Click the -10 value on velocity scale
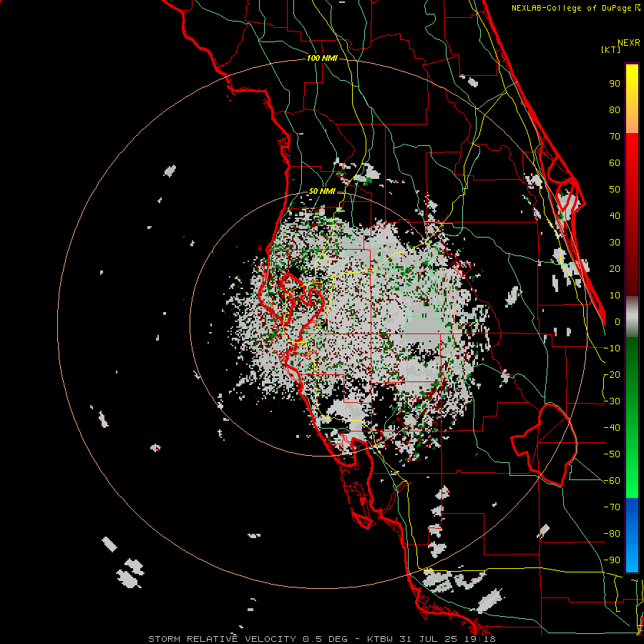The image size is (644, 644). point(612,348)
